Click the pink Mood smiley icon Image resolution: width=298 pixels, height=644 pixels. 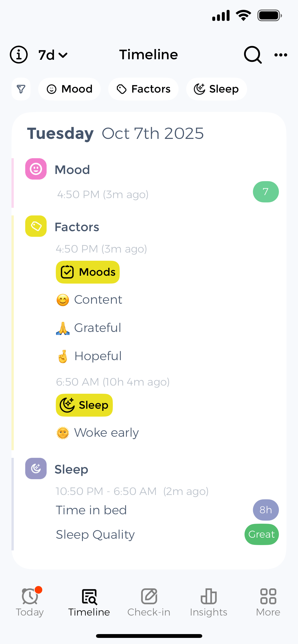[x=36, y=169]
